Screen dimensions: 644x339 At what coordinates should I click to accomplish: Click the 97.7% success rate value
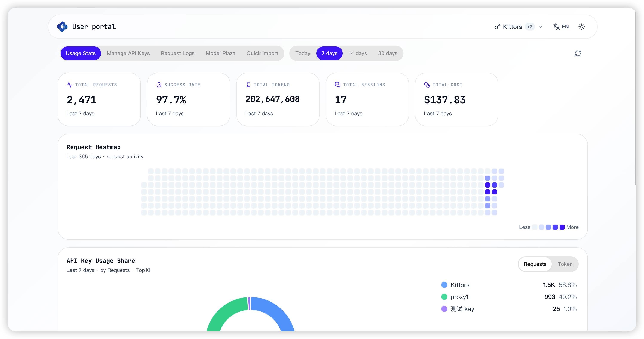pyautogui.click(x=171, y=100)
